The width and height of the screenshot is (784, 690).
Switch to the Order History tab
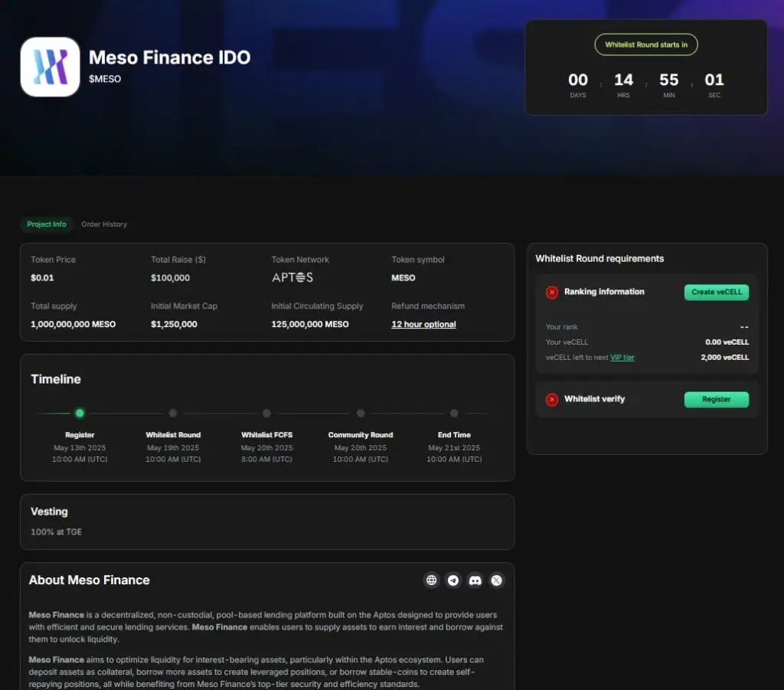pos(104,224)
